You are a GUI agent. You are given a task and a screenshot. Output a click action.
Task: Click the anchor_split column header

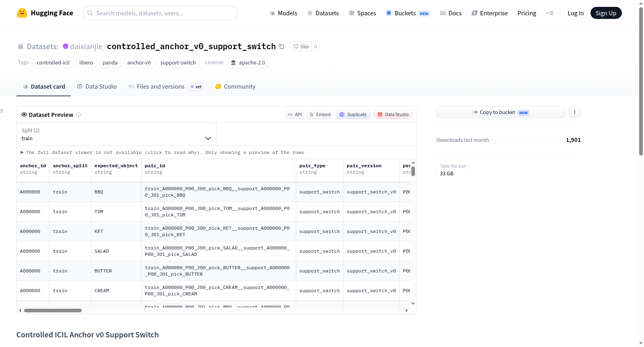point(70,169)
